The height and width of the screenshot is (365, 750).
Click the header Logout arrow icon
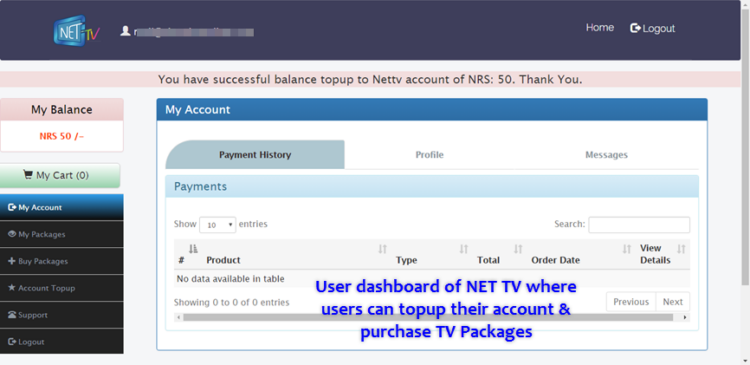tap(635, 28)
